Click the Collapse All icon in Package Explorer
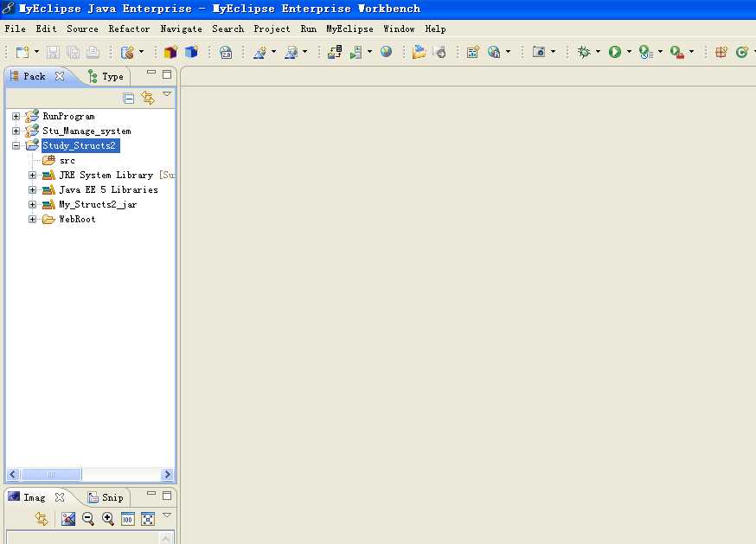This screenshot has width=756, height=544. click(129, 98)
